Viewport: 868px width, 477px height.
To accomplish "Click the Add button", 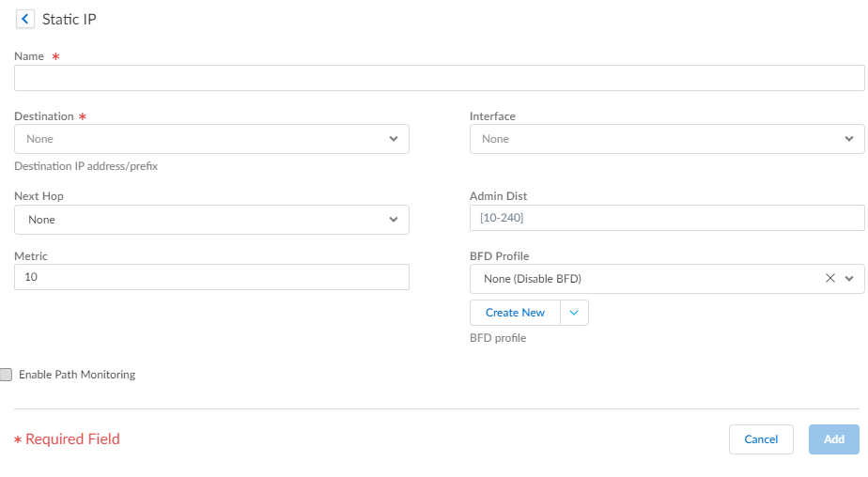I will coord(833,439).
